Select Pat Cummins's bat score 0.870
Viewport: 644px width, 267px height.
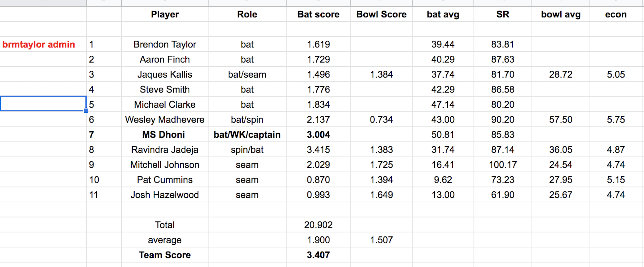coord(318,180)
